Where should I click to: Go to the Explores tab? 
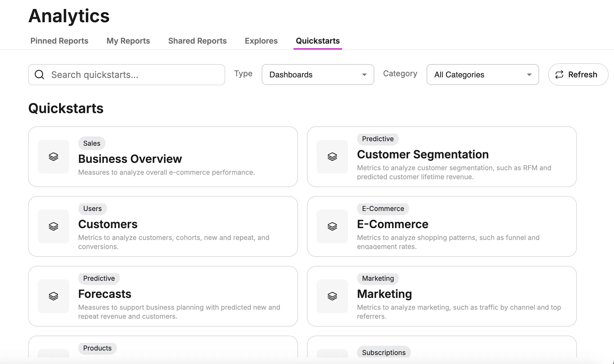click(x=261, y=41)
